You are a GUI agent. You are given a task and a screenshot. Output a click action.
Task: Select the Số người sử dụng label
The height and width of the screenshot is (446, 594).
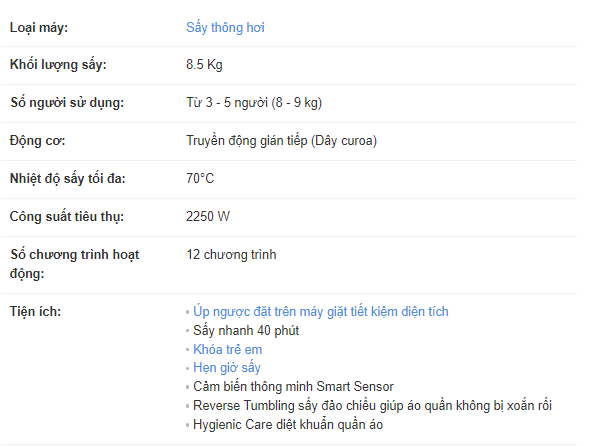click(67, 103)
